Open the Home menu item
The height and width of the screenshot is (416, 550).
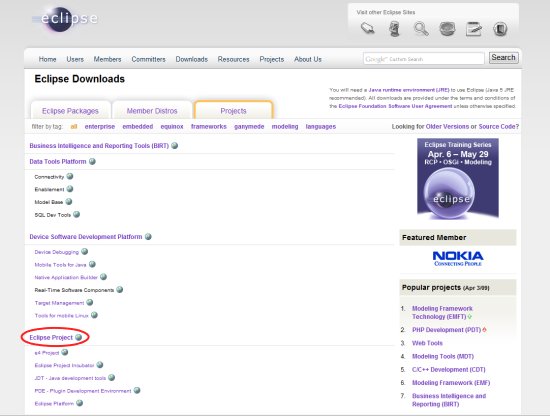click(x=47, y=59)
